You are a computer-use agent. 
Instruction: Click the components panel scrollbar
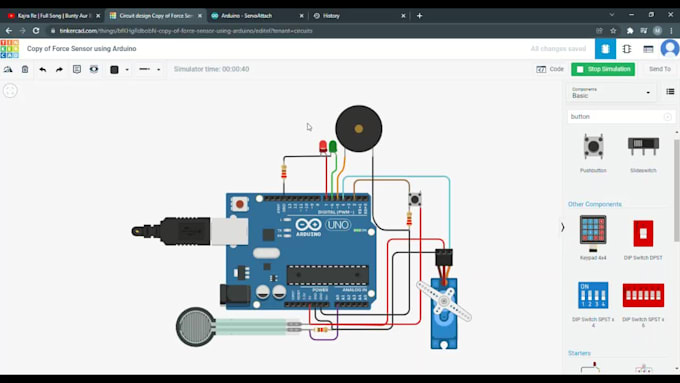coord(677,190)
